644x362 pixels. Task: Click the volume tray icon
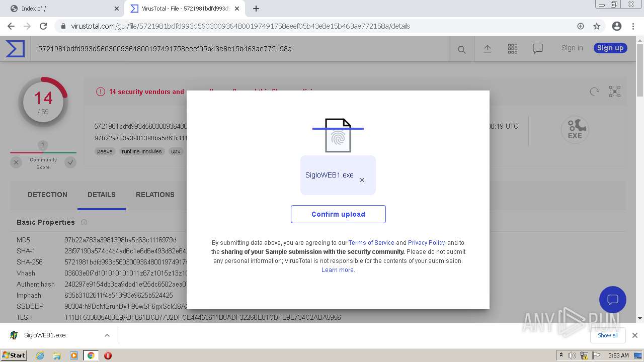click(572, 355)
